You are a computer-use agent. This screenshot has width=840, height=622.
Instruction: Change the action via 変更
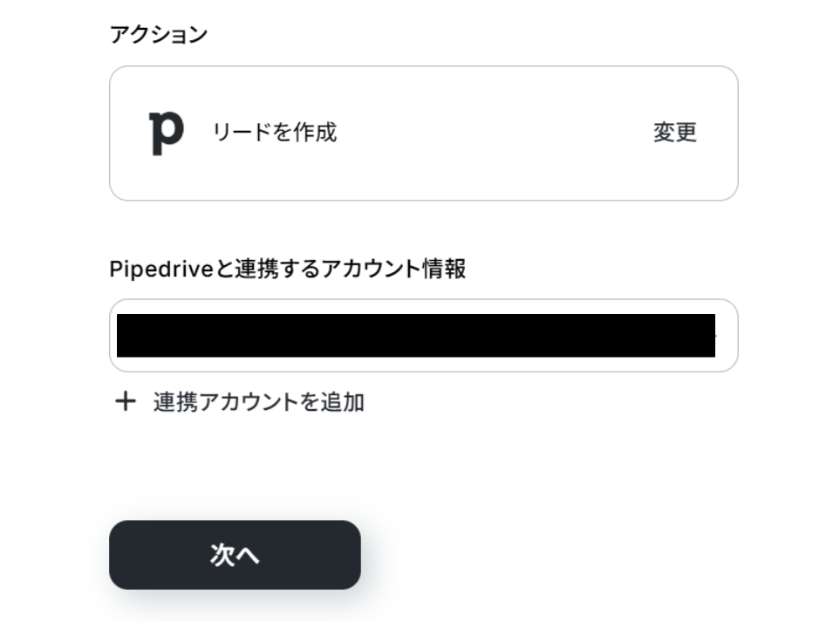[674, 133]
